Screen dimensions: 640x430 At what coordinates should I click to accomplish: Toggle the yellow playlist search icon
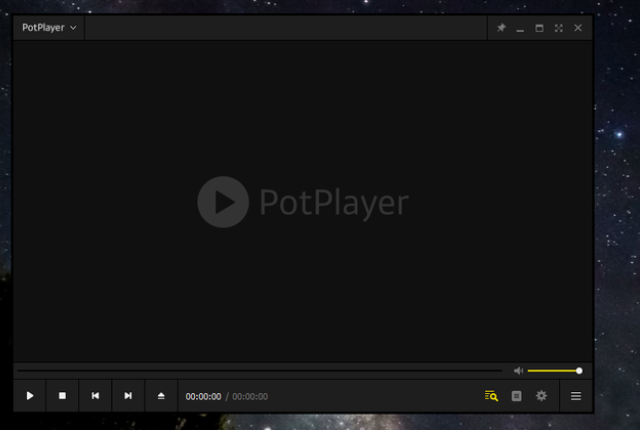491,396
